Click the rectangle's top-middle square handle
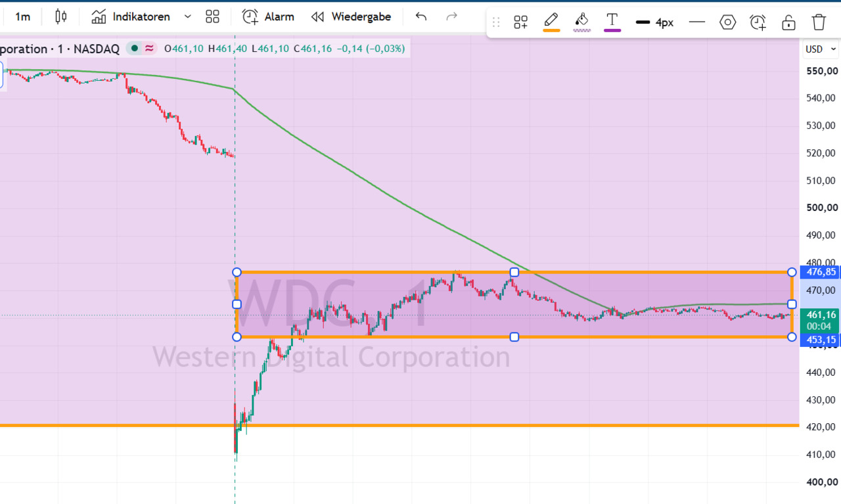 point(514,272)
